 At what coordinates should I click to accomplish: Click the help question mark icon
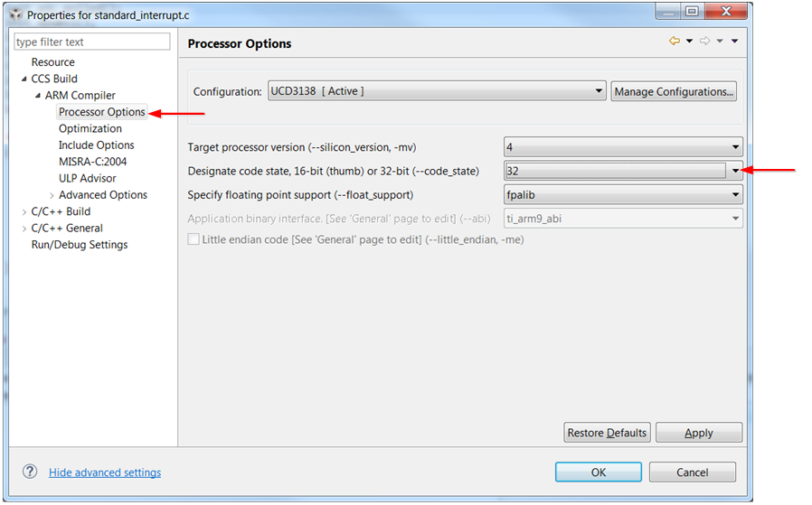coord(30,472)
